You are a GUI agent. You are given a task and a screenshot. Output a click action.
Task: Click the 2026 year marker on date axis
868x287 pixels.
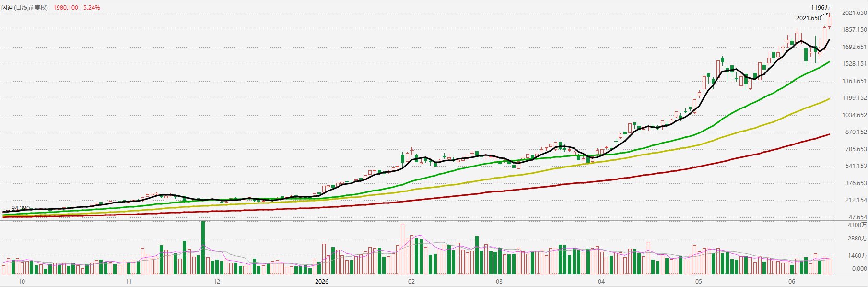point(322,281)
